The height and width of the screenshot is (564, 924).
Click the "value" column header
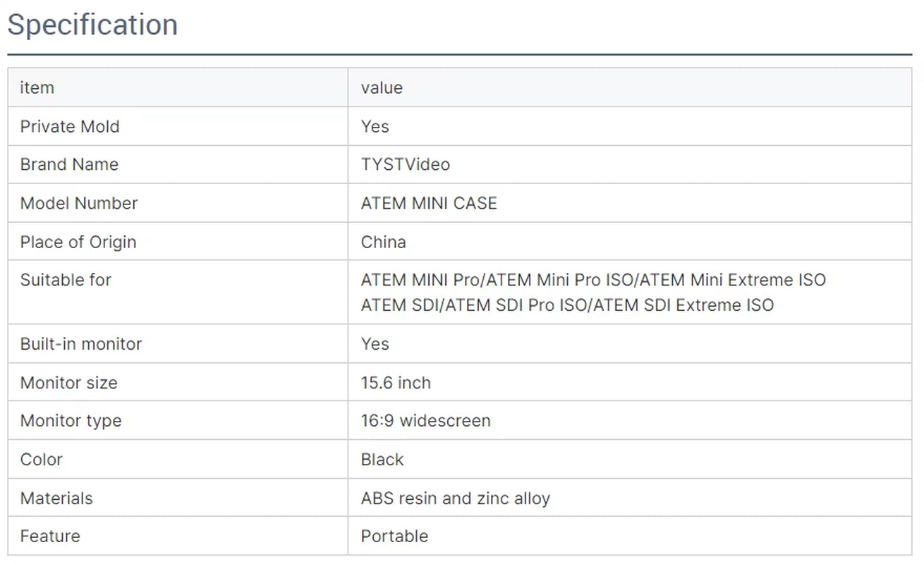[382, 88]
